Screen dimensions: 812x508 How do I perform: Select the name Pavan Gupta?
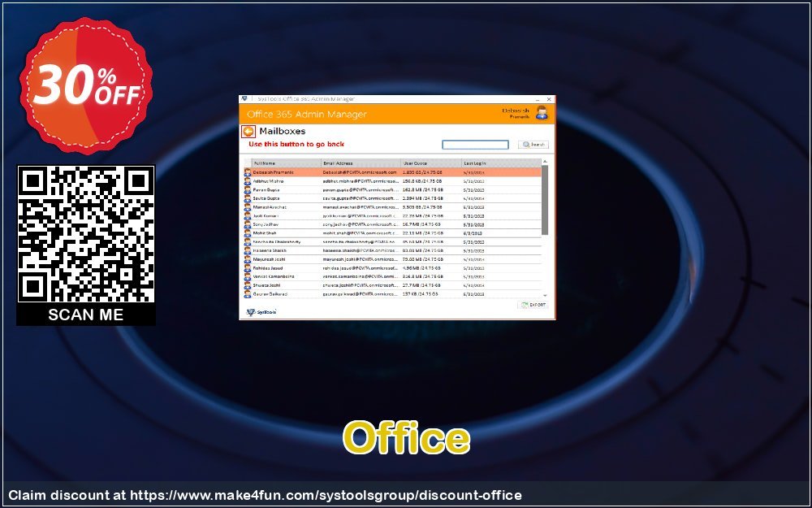(266, 189)
